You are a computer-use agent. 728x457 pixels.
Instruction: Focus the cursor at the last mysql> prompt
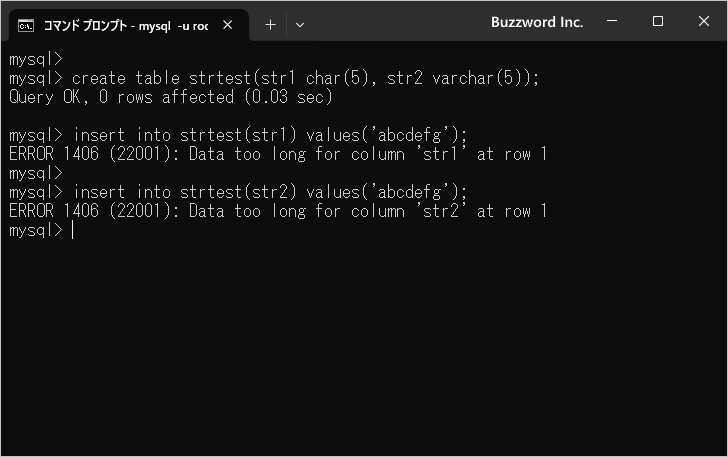point(73,230)
